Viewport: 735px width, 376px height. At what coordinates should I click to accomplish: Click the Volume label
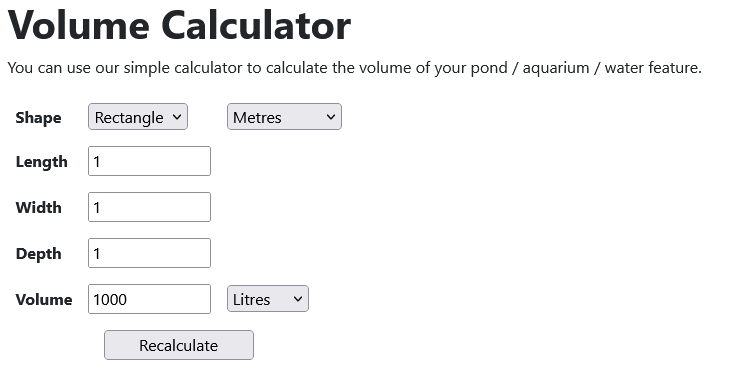click(x=44, y=299)
